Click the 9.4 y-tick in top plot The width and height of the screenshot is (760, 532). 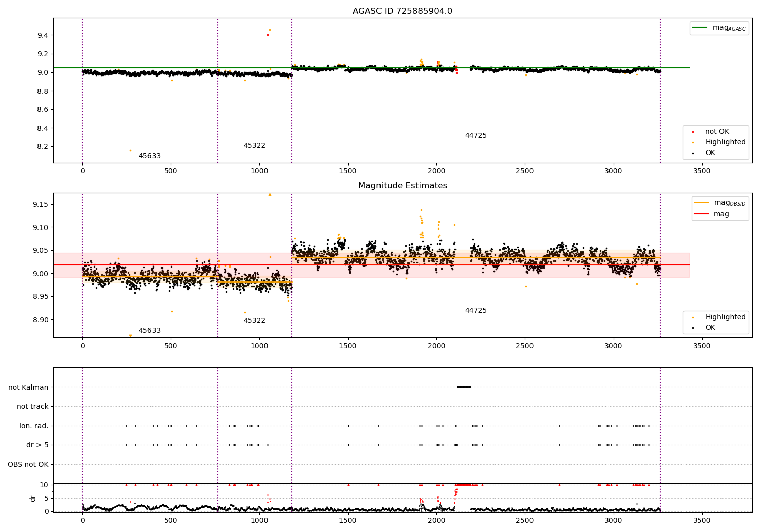(42, 35)
